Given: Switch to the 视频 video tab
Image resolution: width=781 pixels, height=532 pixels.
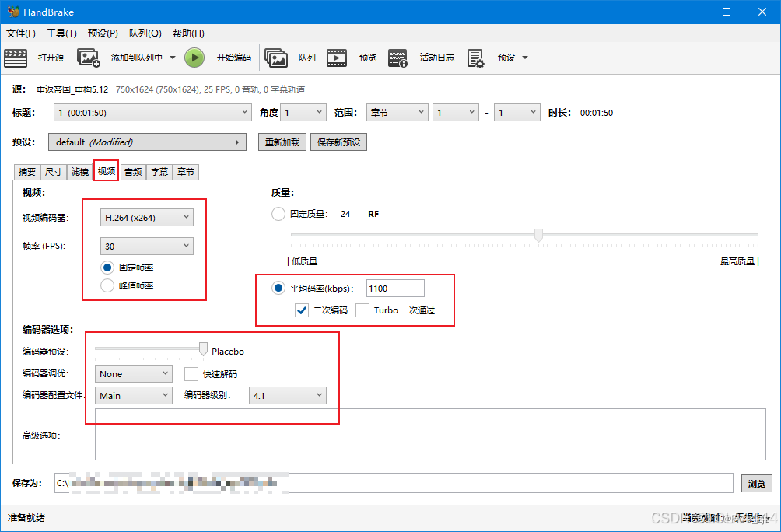Looking at the screenshot, I should point(106,171).
